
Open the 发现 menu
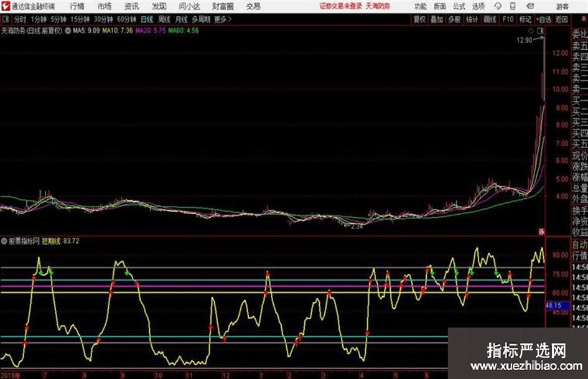click(x=159, y=6)
